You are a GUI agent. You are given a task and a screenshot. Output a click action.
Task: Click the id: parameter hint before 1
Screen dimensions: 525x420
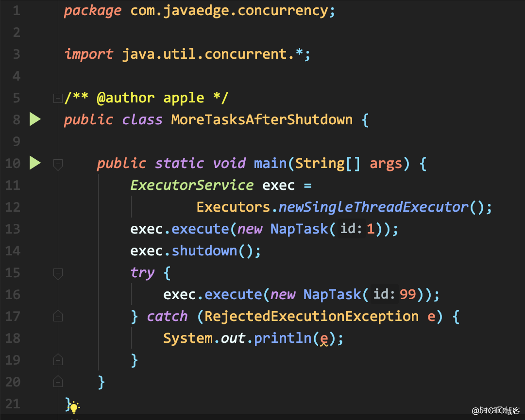click(x=351, y=229)
